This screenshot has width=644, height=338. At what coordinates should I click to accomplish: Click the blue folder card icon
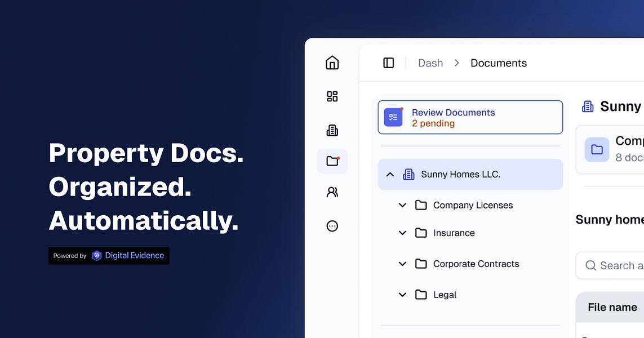[597, 149]
